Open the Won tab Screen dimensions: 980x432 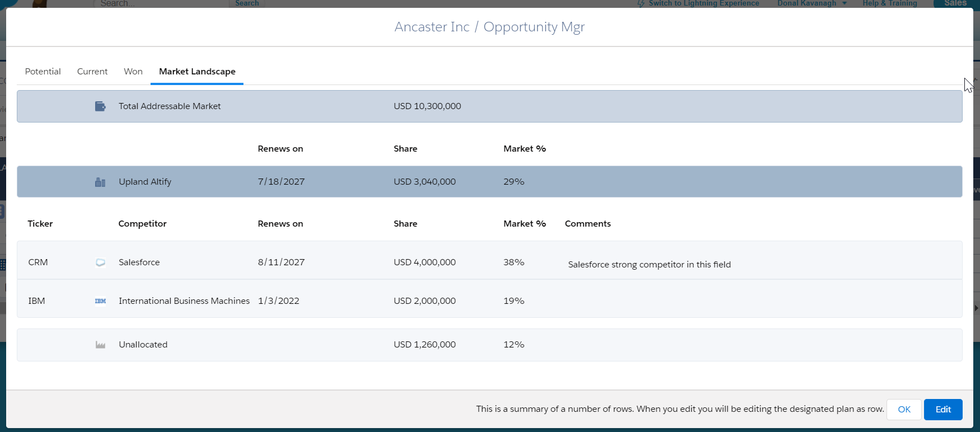pos(133,72)
